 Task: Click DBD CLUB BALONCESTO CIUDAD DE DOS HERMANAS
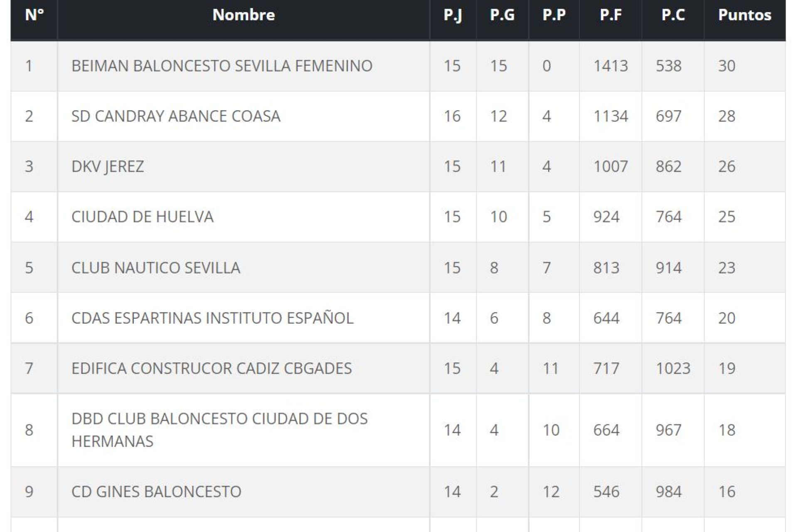pos(219,430)
